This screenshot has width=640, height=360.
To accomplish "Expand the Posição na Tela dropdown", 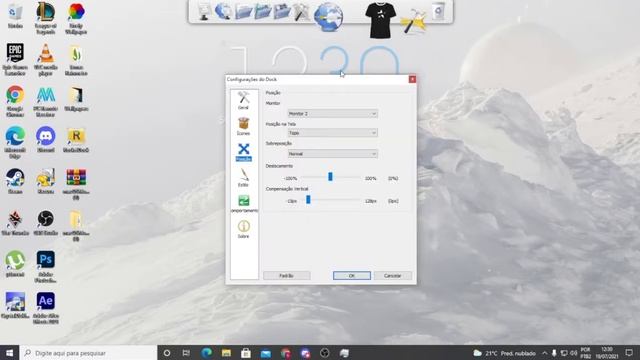I will (333, 133).
